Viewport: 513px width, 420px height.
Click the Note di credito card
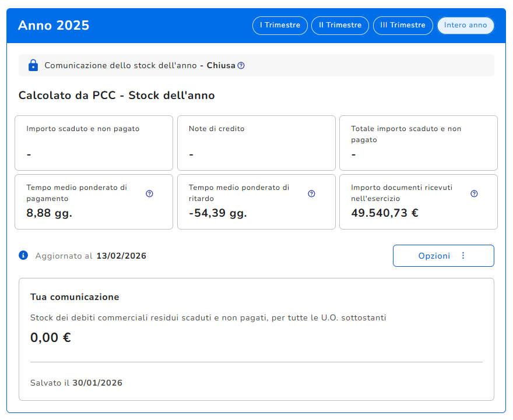pyautogui.click(x=256, y=143)
